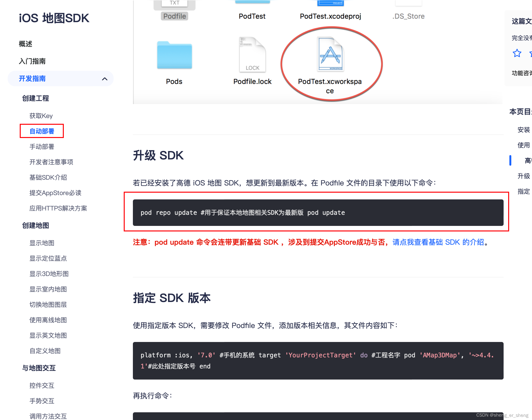Screen dimensions: 532x420
Task: Click the iOS 地图SDK title
Action: [54, 18]
